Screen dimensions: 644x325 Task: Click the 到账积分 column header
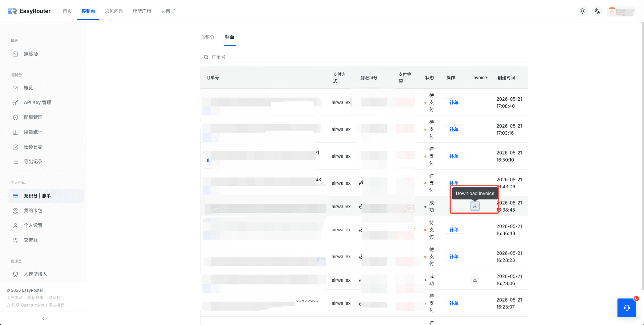(369, 78)
